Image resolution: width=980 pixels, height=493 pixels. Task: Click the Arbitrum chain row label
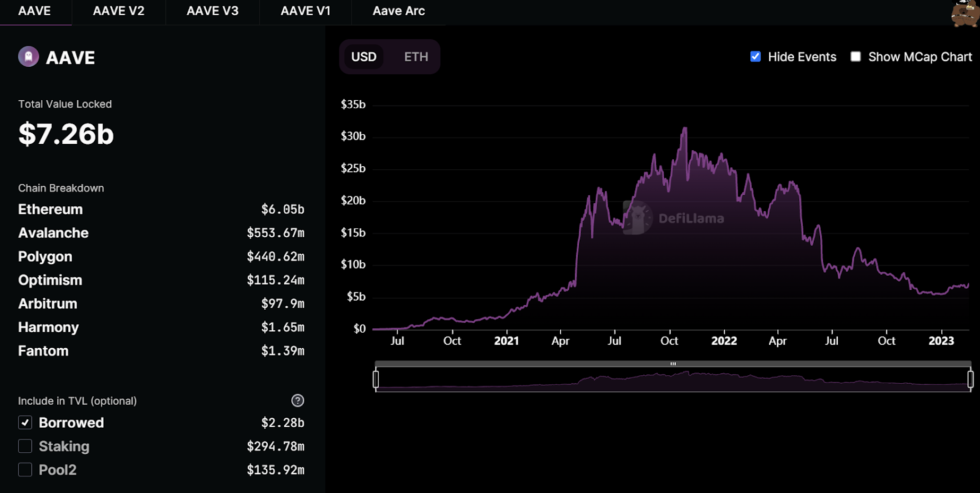coord(47,304)
